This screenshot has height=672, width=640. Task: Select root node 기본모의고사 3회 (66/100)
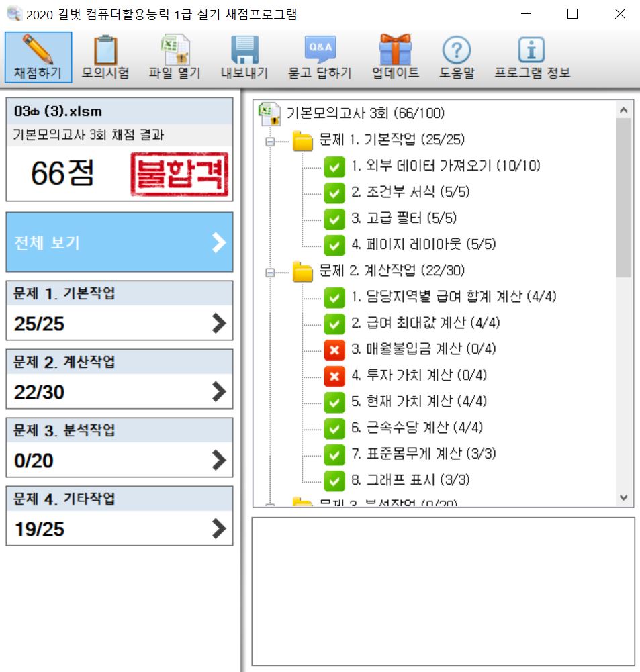365,113
